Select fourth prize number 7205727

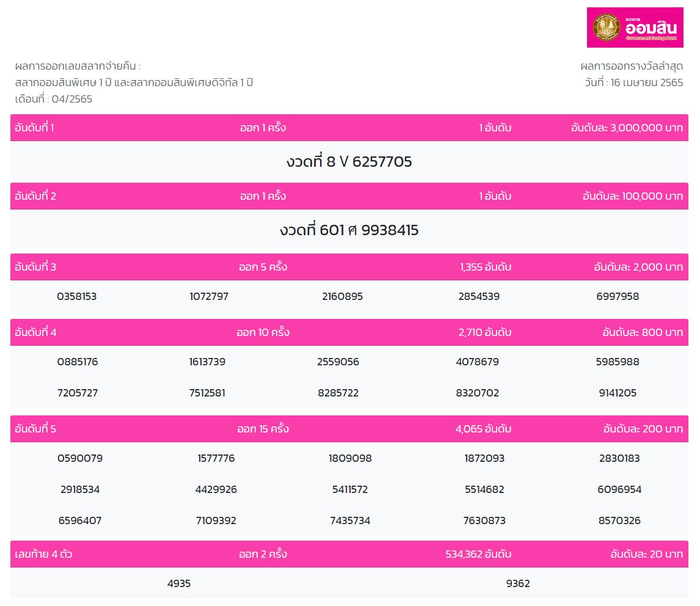click(77, 393)
